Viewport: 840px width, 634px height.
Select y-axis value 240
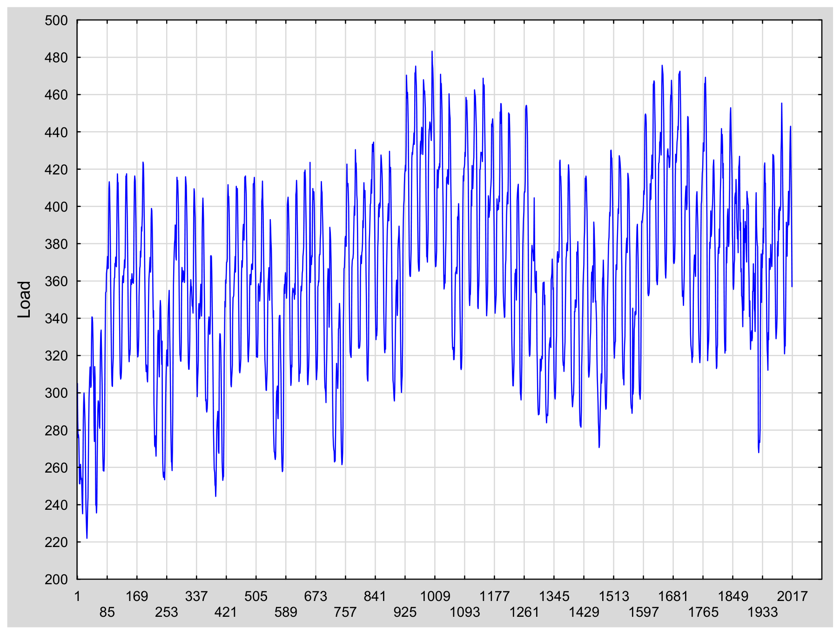tap(56, 505)
